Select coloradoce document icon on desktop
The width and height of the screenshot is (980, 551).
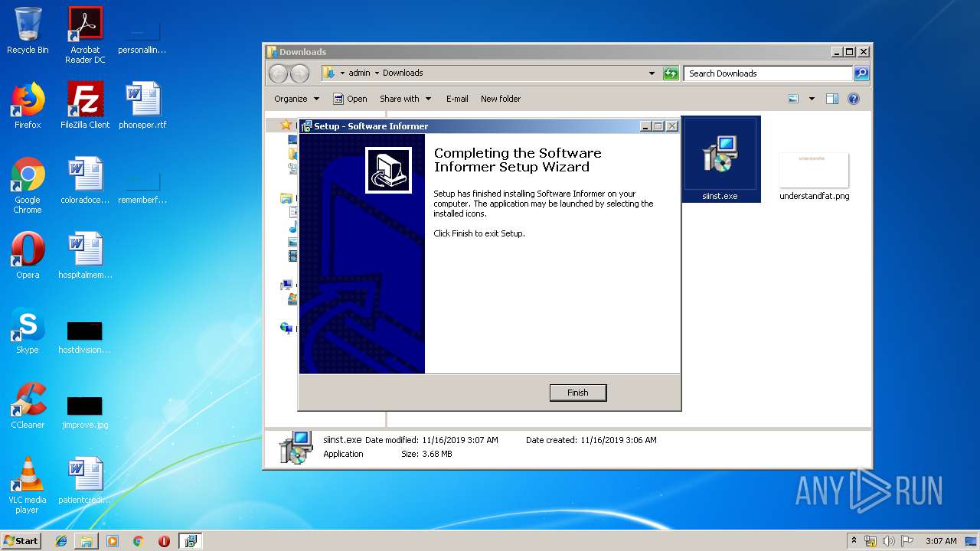point(85,181)
